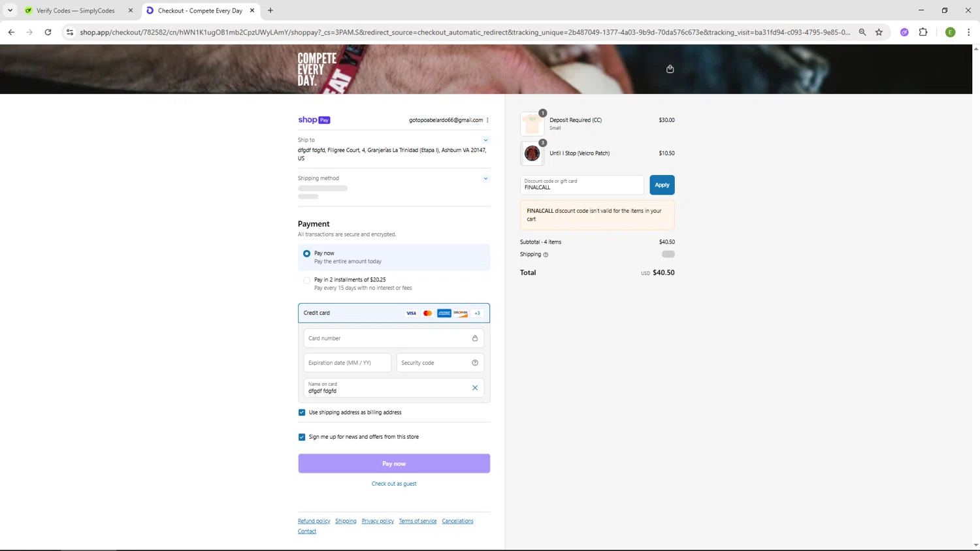
Task: Bookmark this page with star icon
Action: point(879,32)
